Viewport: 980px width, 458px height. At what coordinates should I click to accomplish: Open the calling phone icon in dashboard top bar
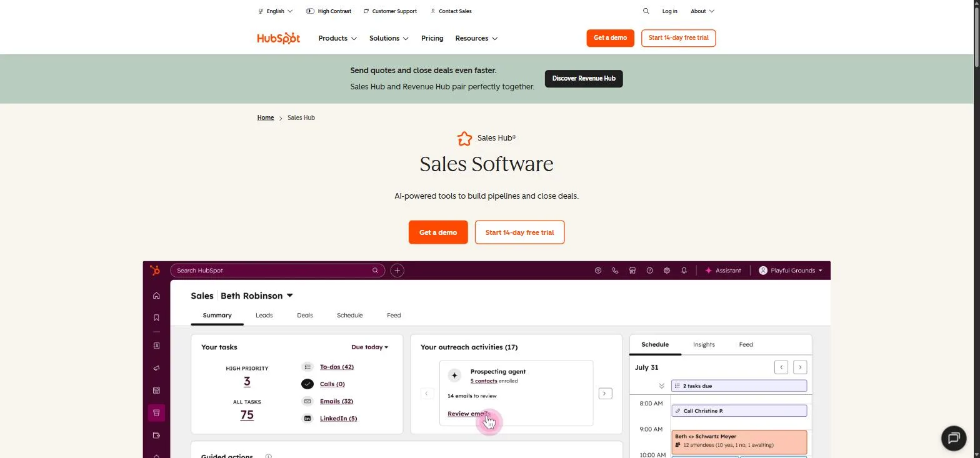point(615,271)
